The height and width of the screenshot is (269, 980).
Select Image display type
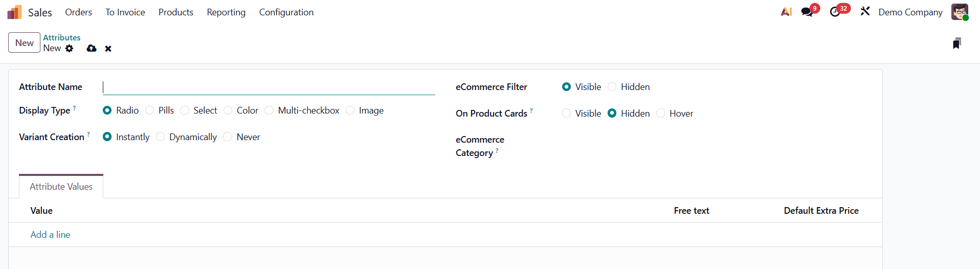point(350,110)
